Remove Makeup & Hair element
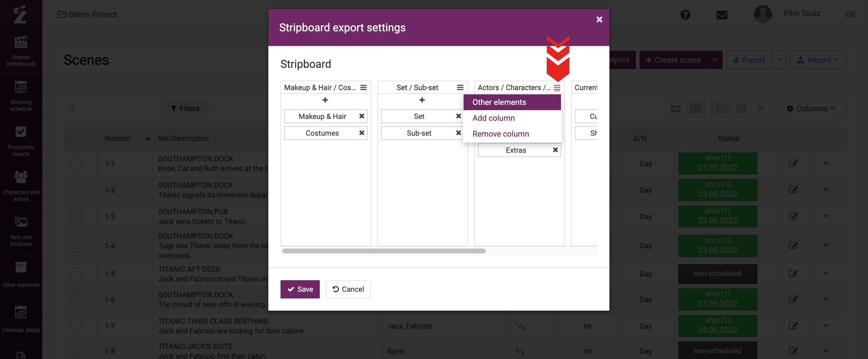This screenshot has width=868, height=359. coord(362,116)
